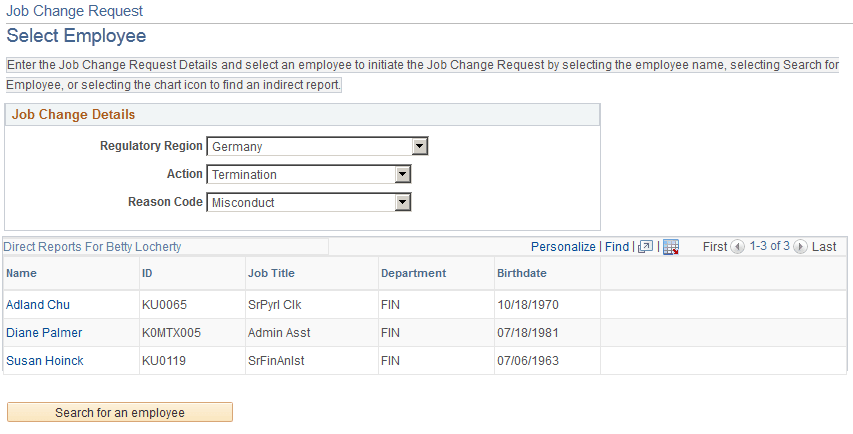Select employee Diane Palmer
The width and height of the screenshot is (853, 434).
tap(44, 333)
